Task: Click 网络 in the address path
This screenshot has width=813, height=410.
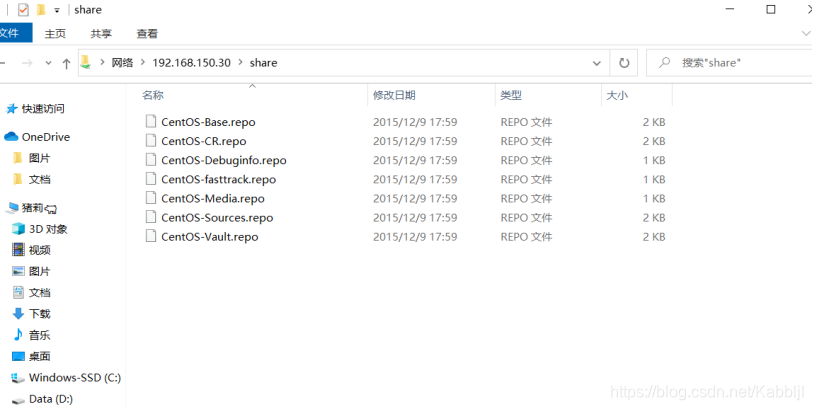Action: coord(122,63)
